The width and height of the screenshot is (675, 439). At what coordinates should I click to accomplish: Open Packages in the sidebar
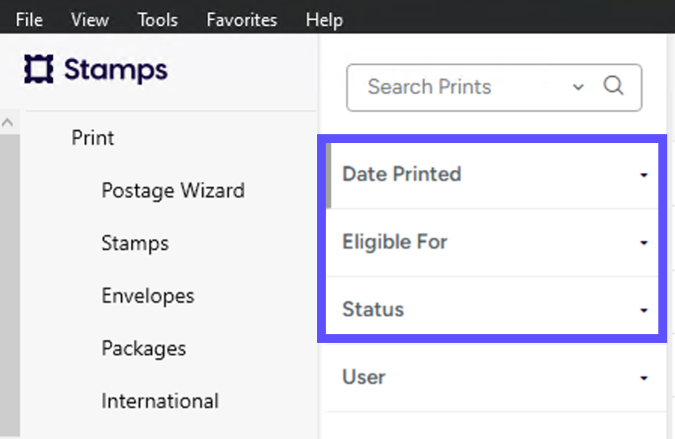click(x=144, y=348)
